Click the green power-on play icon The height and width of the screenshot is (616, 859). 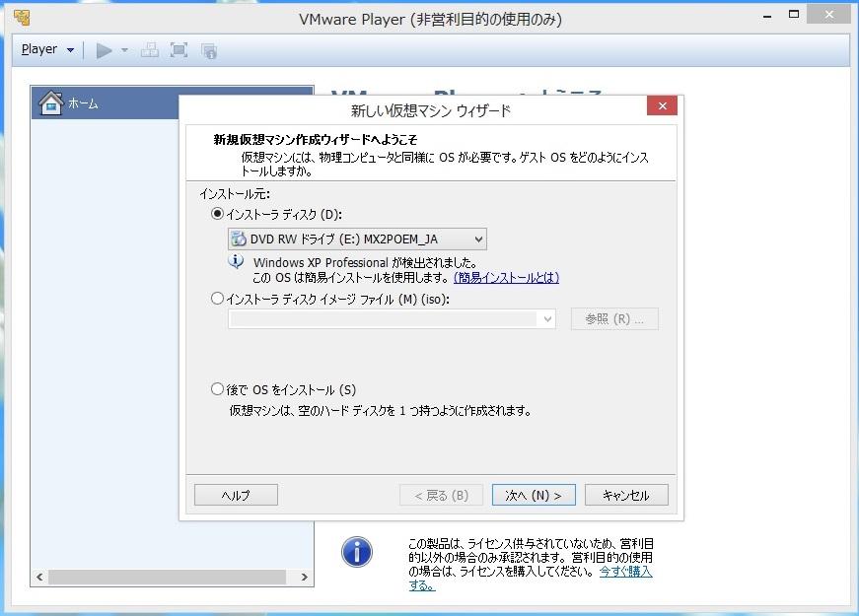point(104,50)
